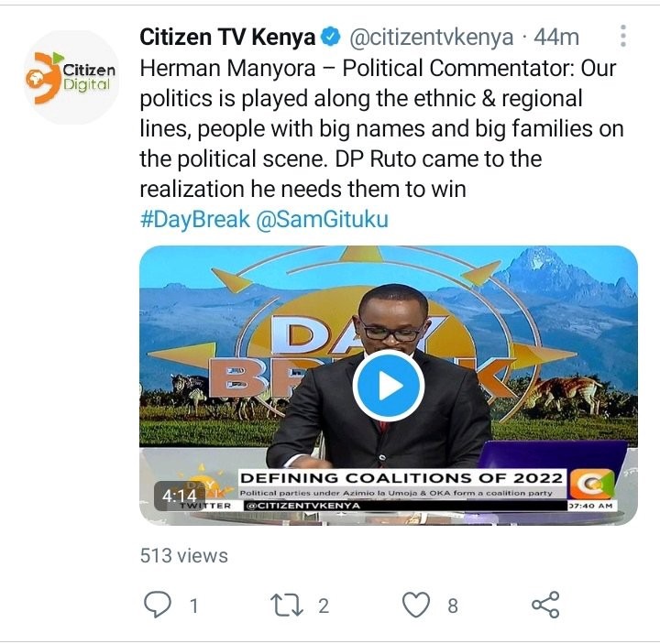Screen dimensions: 660x644
Task: Click the like count number 8
Action: tap(453, 606)
